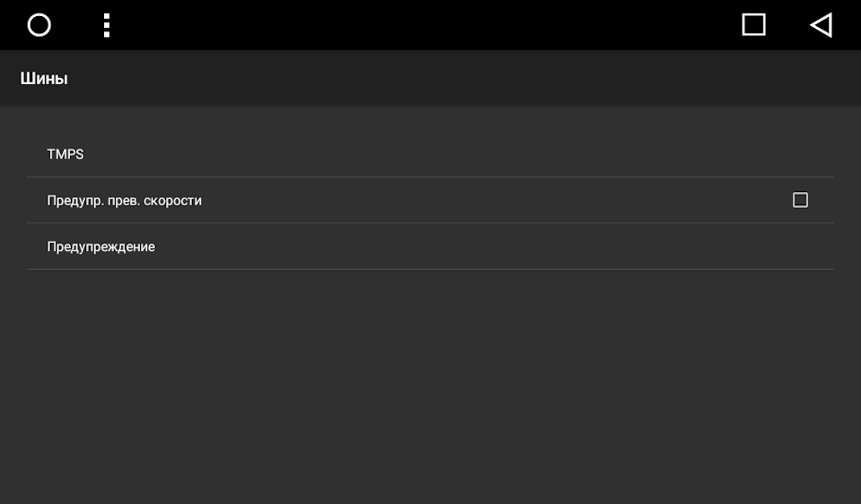
Task: Show recent apps with the square icon
Action: click(x=753, y=25)
